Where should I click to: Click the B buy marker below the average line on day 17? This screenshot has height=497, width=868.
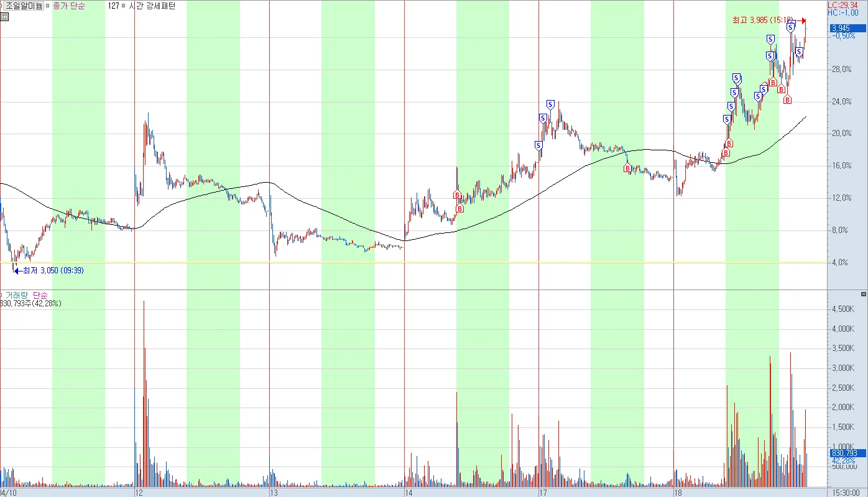(x=627, y=168)
